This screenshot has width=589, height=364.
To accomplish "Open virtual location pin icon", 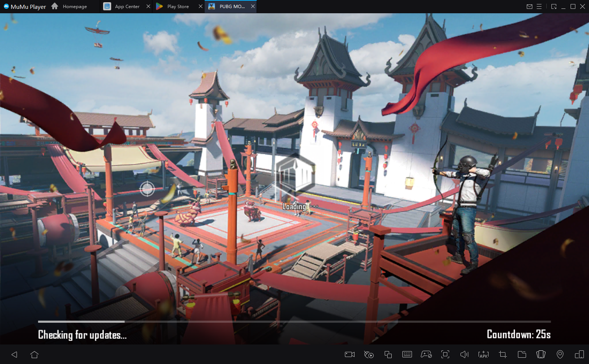I will pos(560,354).
